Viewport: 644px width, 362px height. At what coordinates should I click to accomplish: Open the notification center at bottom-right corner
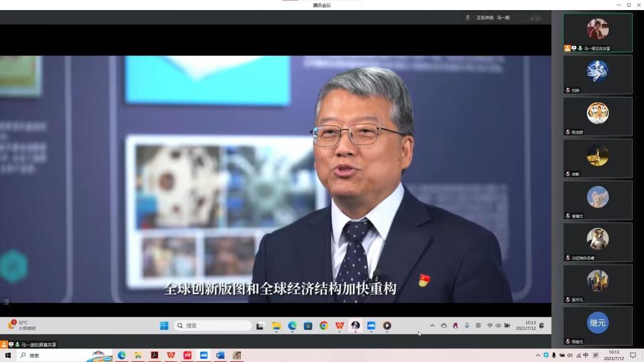pyautogui.click(x=633, y=355)
